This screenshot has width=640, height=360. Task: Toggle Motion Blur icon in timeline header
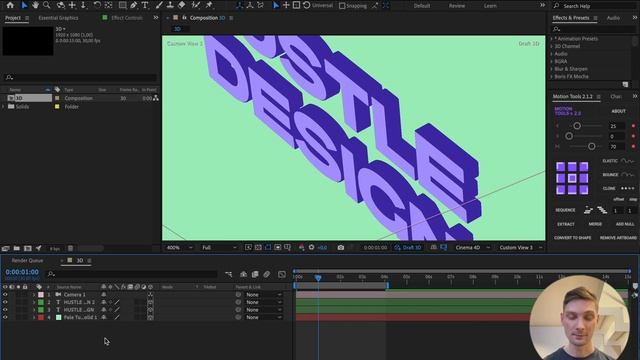coord(267,274)
